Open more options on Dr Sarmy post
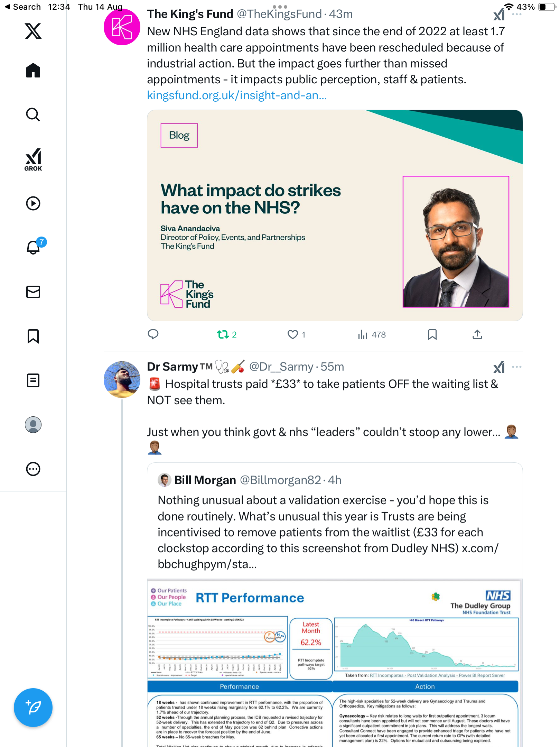 click(517, 367)
